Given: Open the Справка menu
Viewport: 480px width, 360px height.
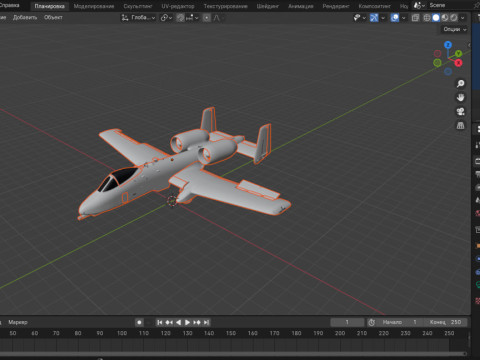Looking at the screenshot, I should click(x=9, y=5).
